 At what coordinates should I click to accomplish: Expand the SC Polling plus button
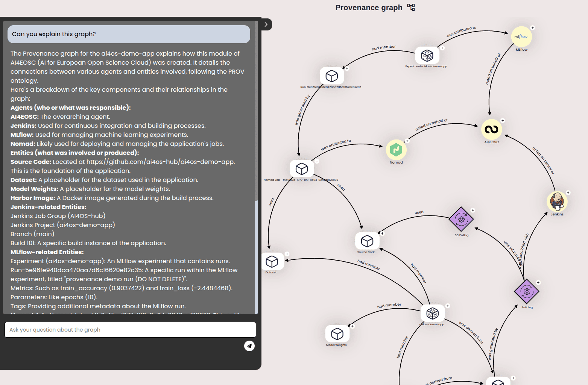coord(473,210)
